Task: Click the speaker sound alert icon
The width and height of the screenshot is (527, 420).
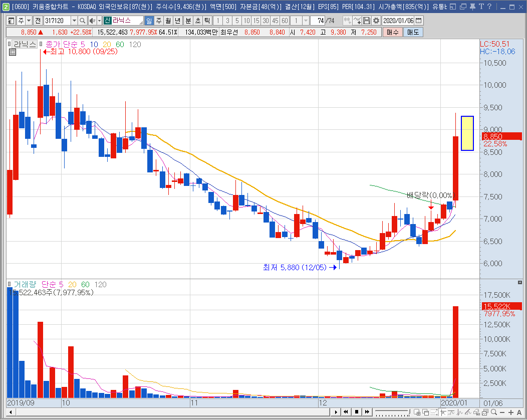Action: (x=93, y=21)
